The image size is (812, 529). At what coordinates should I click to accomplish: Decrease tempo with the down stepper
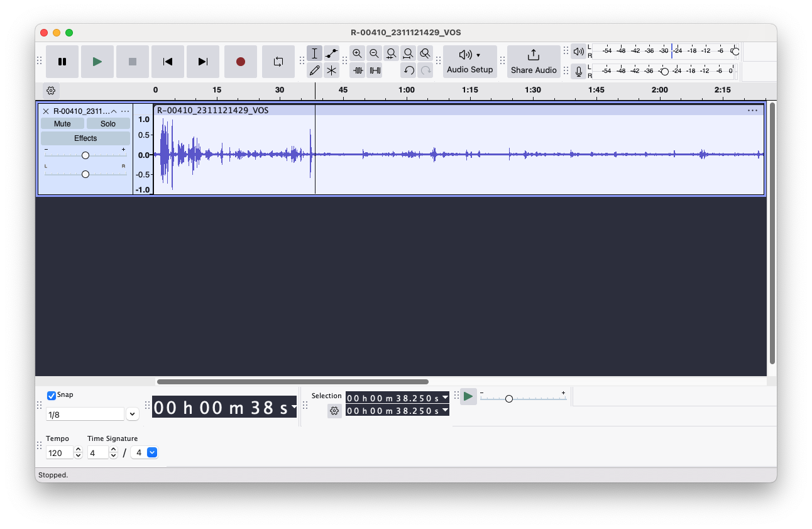(x=79, y=456)
